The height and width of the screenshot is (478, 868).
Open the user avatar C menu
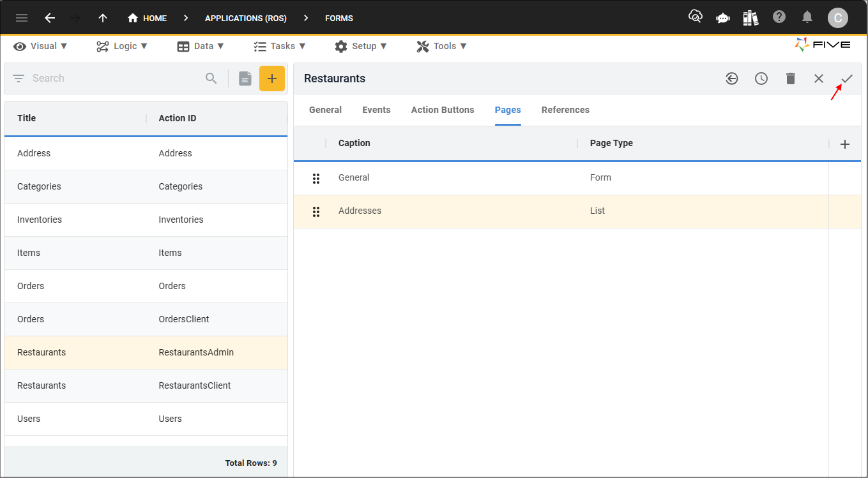point(838,18)
